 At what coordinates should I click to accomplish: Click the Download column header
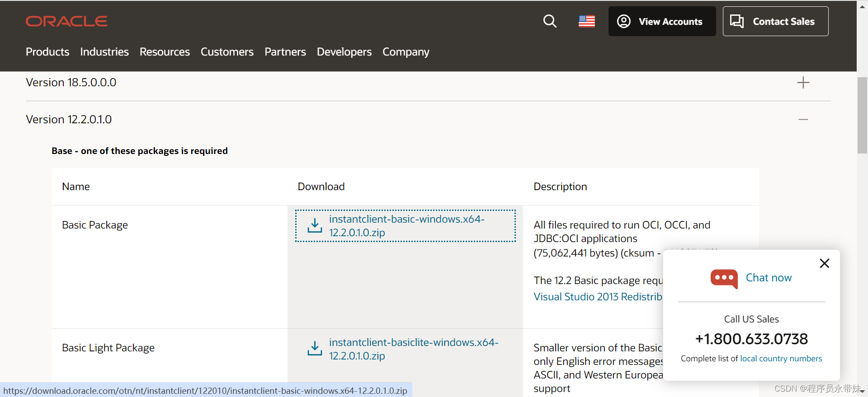point(321,187)
